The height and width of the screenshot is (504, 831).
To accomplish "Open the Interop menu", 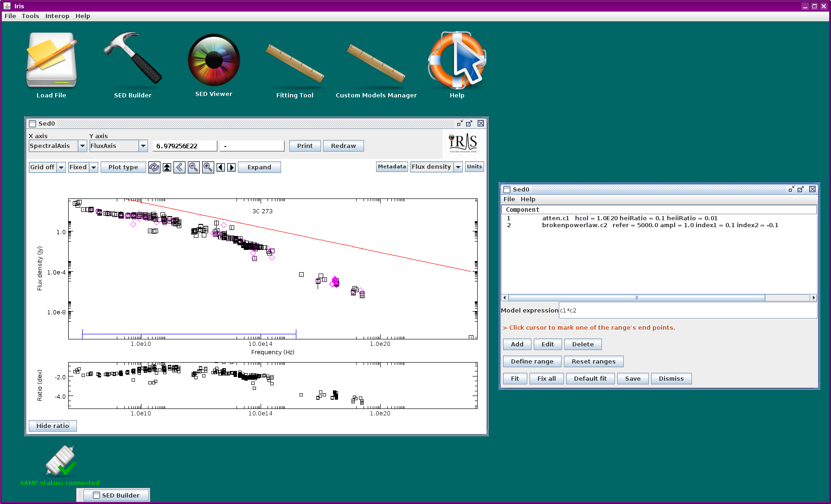I will (x=57, y=16).
